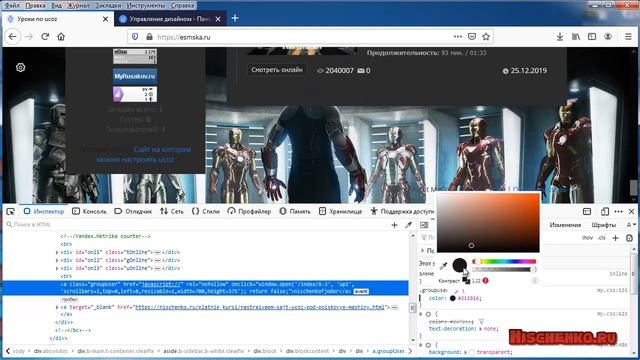
Task: Open the Сеть tab
Action: click(172, 211)
